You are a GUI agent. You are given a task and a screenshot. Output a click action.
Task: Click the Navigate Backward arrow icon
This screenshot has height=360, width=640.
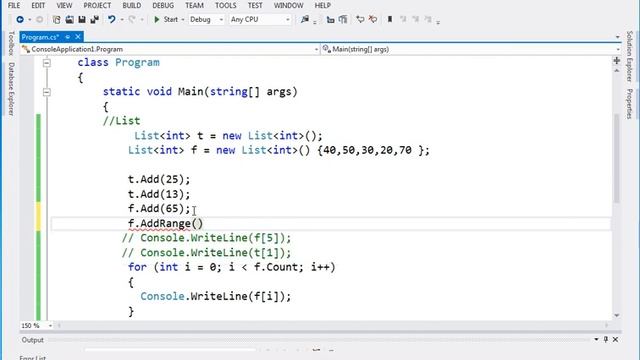point(20,19)
